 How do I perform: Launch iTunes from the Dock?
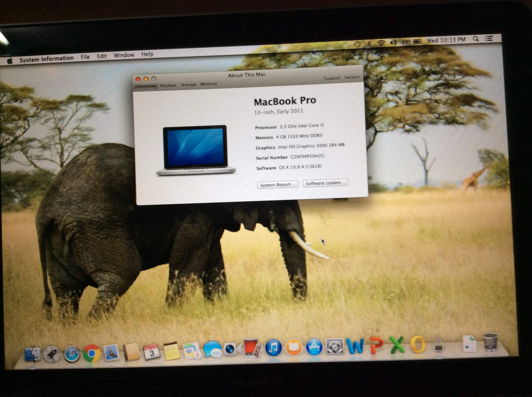click(x=273, y=348)
